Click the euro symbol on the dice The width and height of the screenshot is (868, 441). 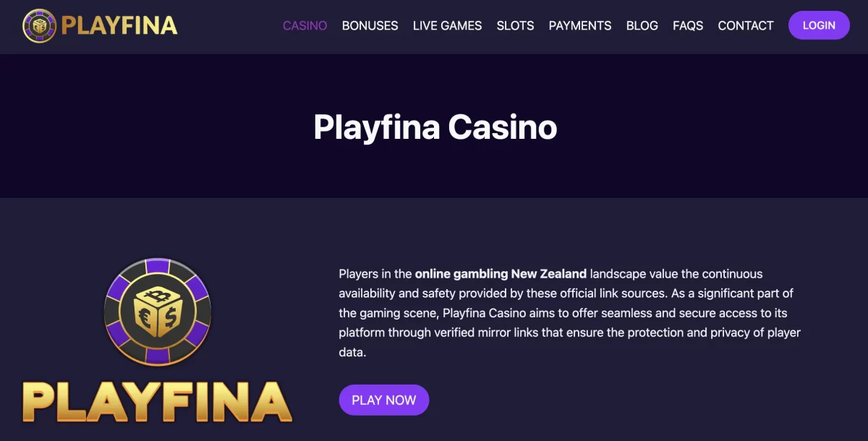(x=146, y=316)
